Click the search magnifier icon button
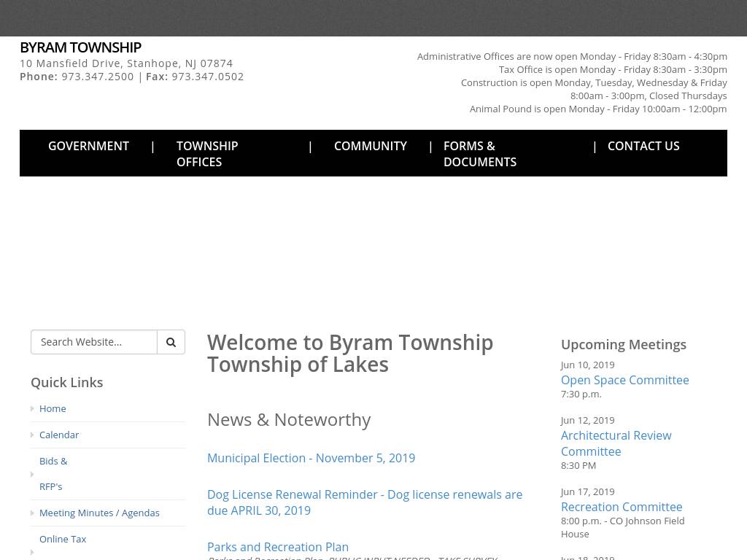 coord(171,342)
